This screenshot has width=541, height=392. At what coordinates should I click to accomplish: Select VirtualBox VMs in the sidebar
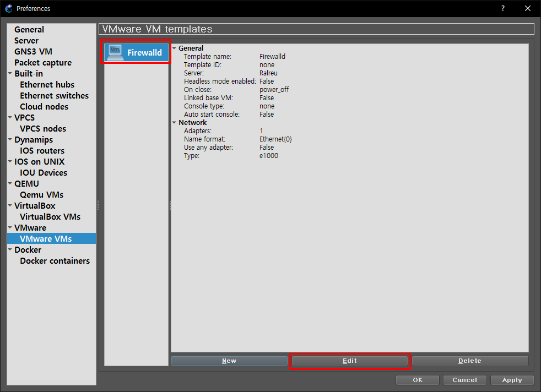point(50,217)
